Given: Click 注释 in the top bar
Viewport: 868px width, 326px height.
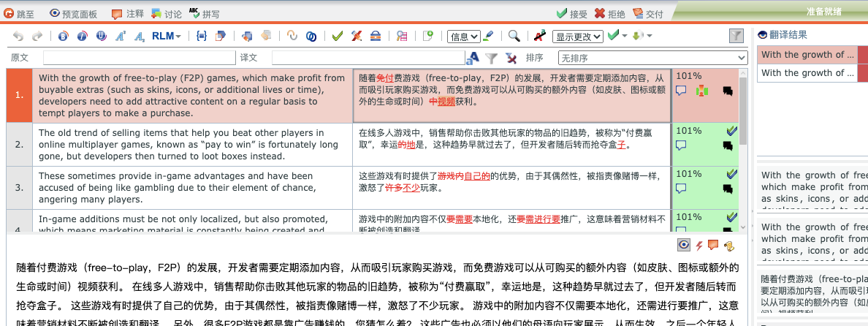Looking at the screenshot, I should pos(127,14).
